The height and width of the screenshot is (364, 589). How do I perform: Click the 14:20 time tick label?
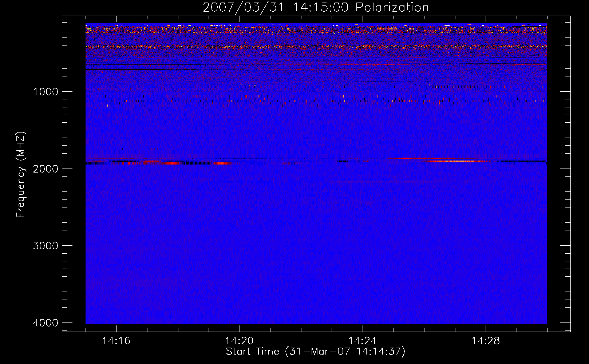[239, 341]
